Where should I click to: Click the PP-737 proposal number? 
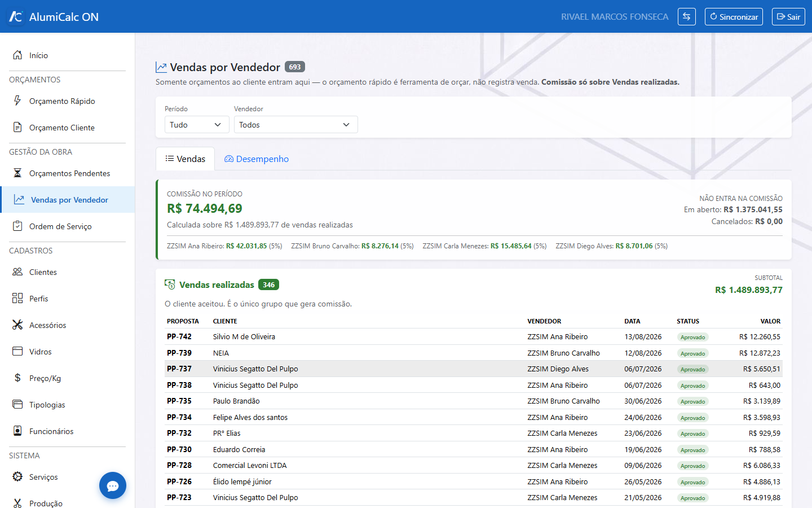coord(179,369)
